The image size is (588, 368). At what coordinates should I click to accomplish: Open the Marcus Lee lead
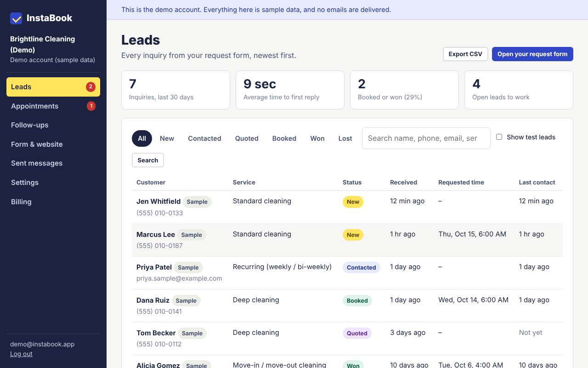pyautogui.click(x=156, y=235)
